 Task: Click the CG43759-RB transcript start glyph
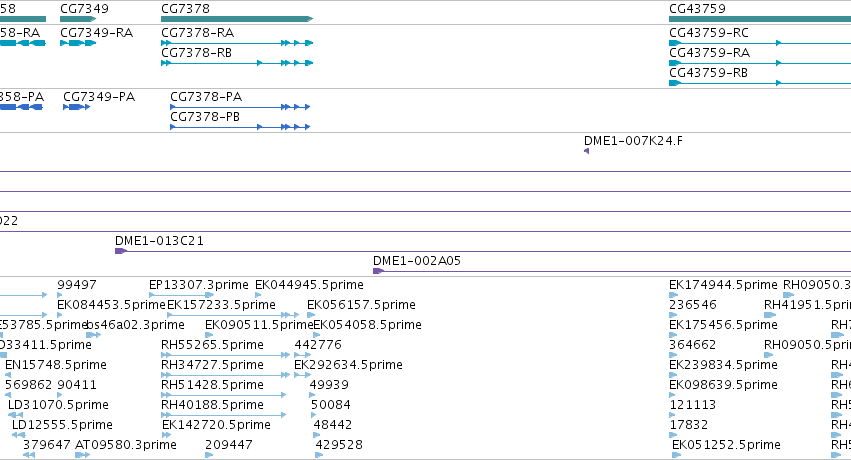(x=675, y=83)
